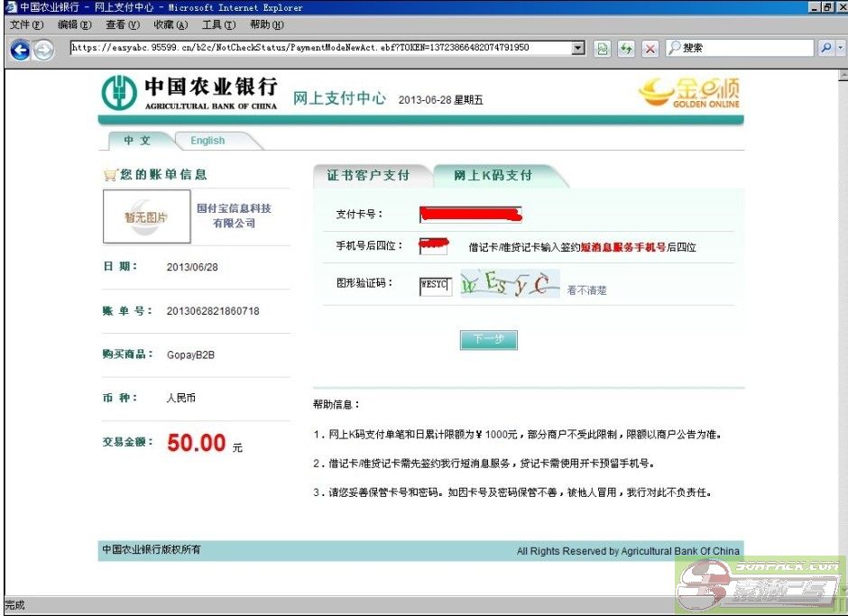Click the search magnifier button at toolbar end
This screenshot has width=848, height=616.
(x=825, y=48)
